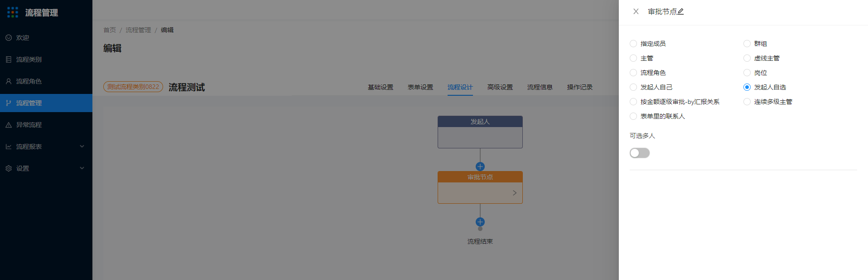Viewport: 868px width, 280px height.
Task: Click the 流程类别 document icon
Action: 9,59
